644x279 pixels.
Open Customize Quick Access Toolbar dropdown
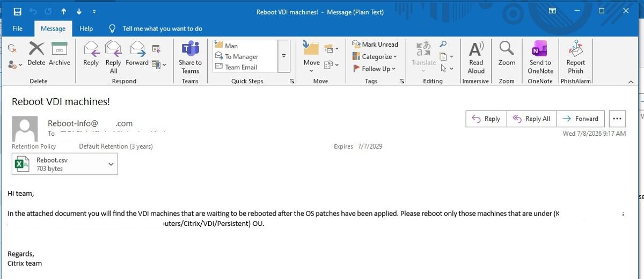(x=94, y=11)
